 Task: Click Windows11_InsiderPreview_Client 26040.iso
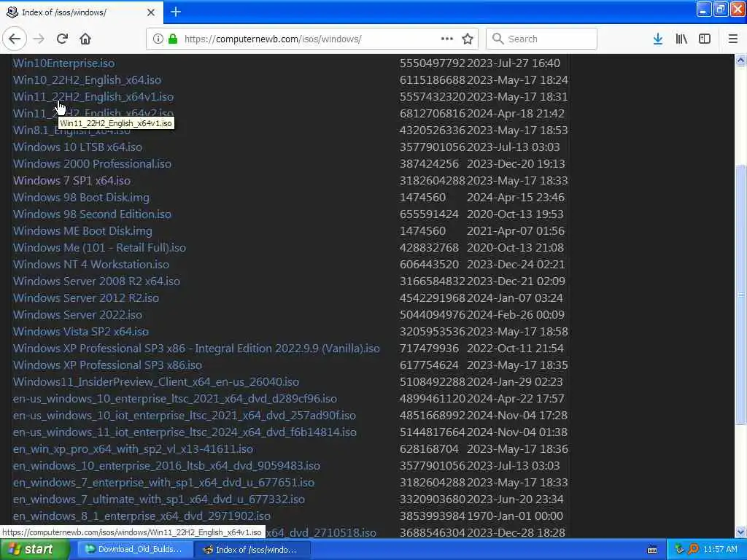coord(156,382)
